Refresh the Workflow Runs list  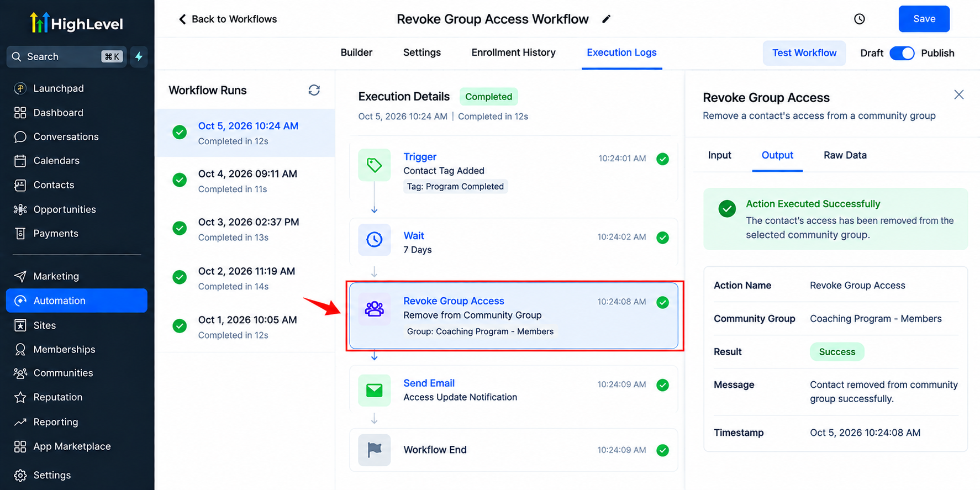[x=314, y=90]
